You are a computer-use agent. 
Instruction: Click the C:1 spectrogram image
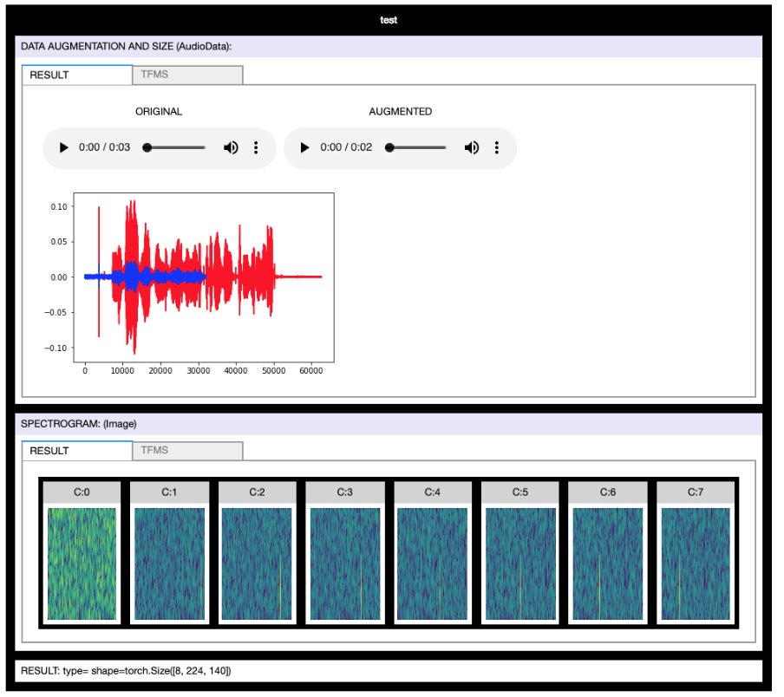coord(169,563)
